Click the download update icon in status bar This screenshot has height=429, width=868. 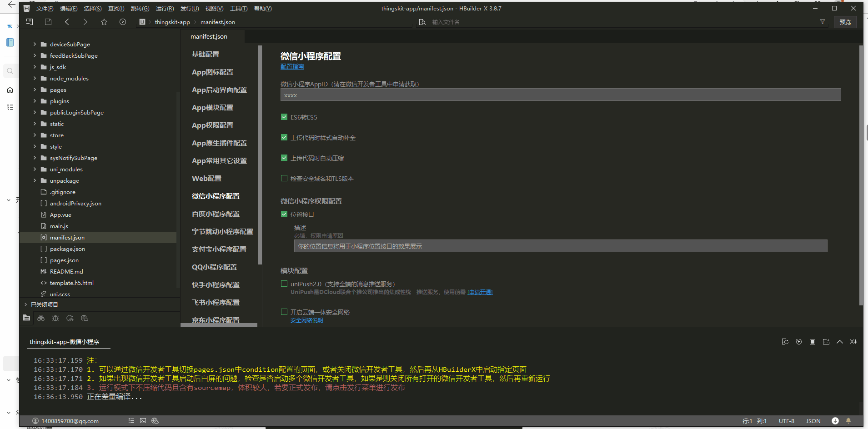(x=835, y=421)
